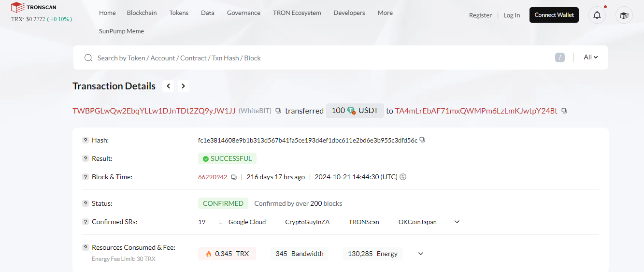
Task: Open the Data menu
Action: pyautogui.click(x=208, y=13)
